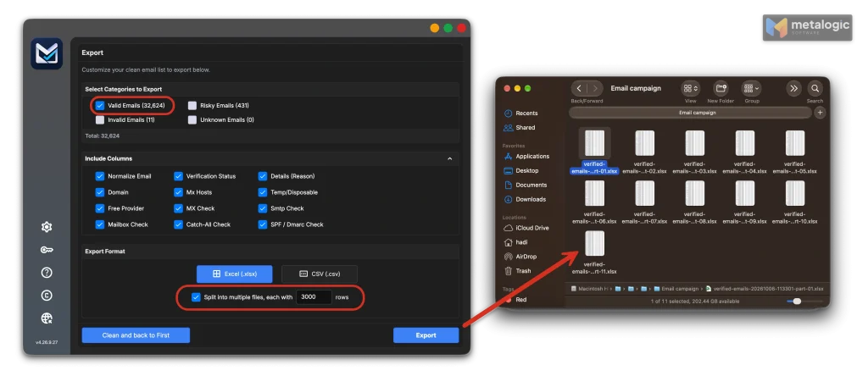Click Clean and back to First

coord(136,335)
